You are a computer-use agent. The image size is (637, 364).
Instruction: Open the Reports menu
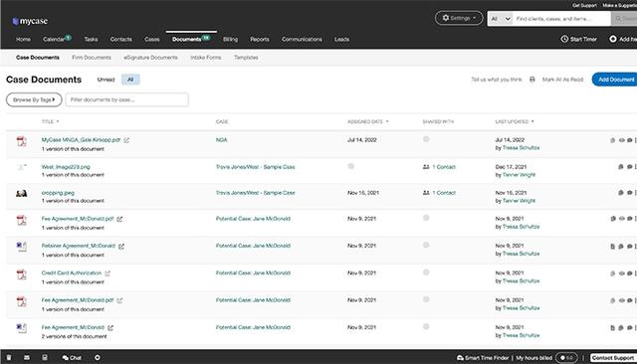click(260, 40)
